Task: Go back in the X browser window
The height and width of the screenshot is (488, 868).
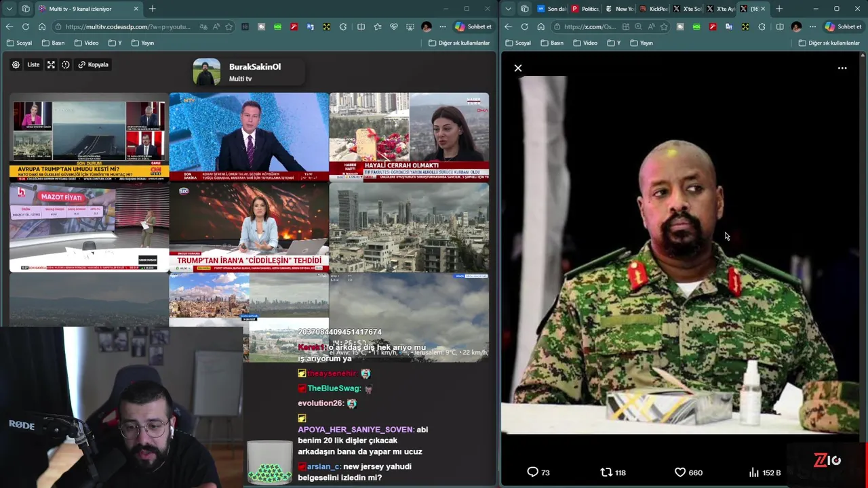Action: 508,26
